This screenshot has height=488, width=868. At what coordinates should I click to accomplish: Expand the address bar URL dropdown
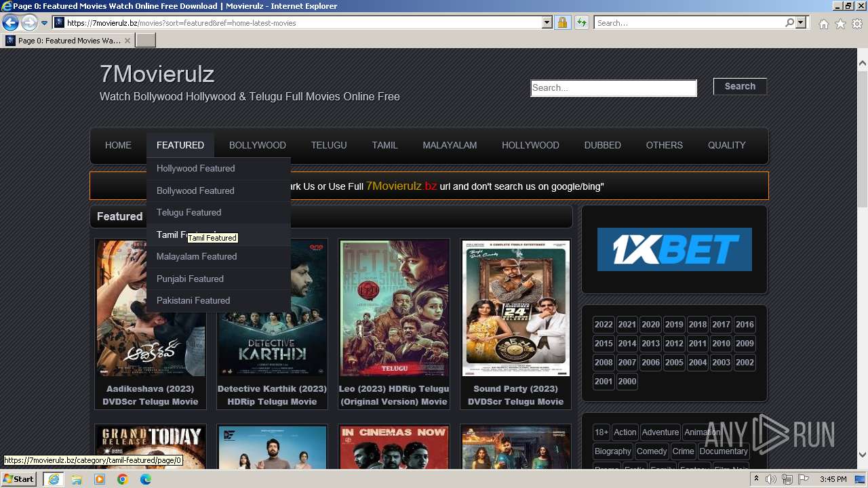pyautogui.click(x=547, y=23)
